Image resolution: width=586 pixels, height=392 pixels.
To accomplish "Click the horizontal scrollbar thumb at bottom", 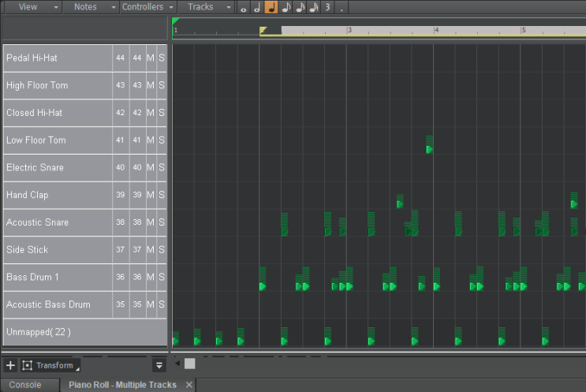I will tap(189, 364).
